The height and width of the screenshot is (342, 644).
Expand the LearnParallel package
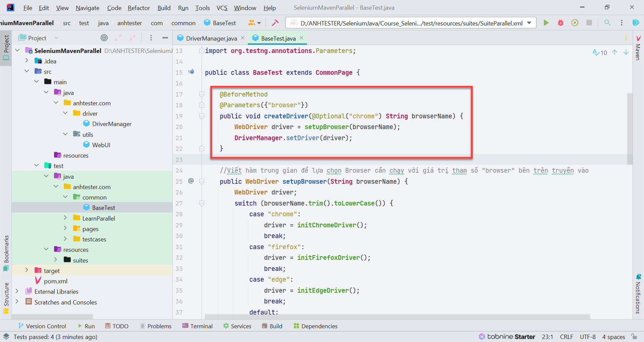point(65,218)
